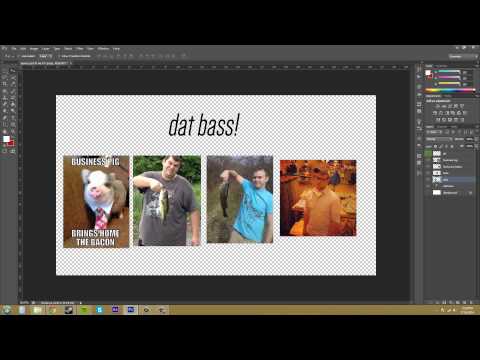Open the Window menu

(x=103, y=49)
